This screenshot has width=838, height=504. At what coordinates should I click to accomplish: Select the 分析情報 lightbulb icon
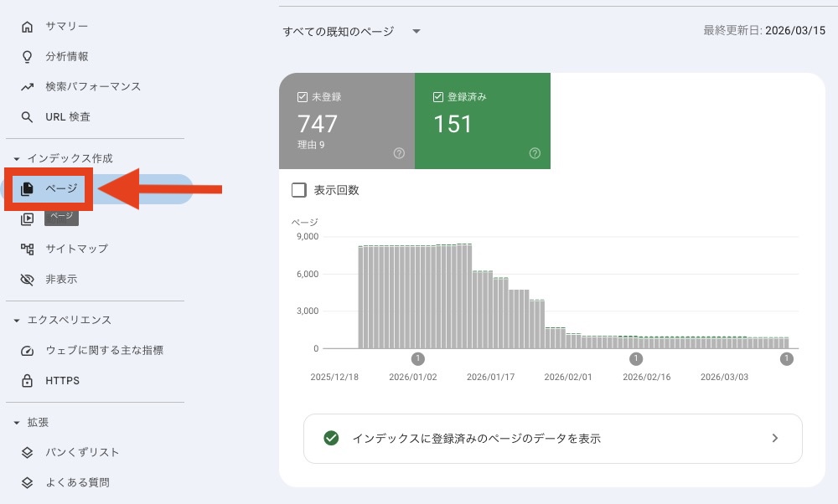[27, 56]
